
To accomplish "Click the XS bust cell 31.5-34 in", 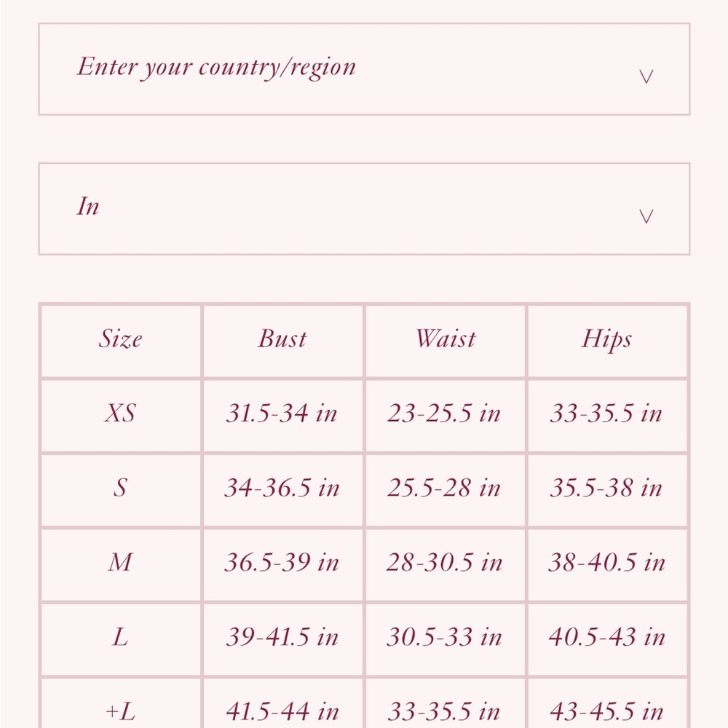I will [x=282, y=414].
